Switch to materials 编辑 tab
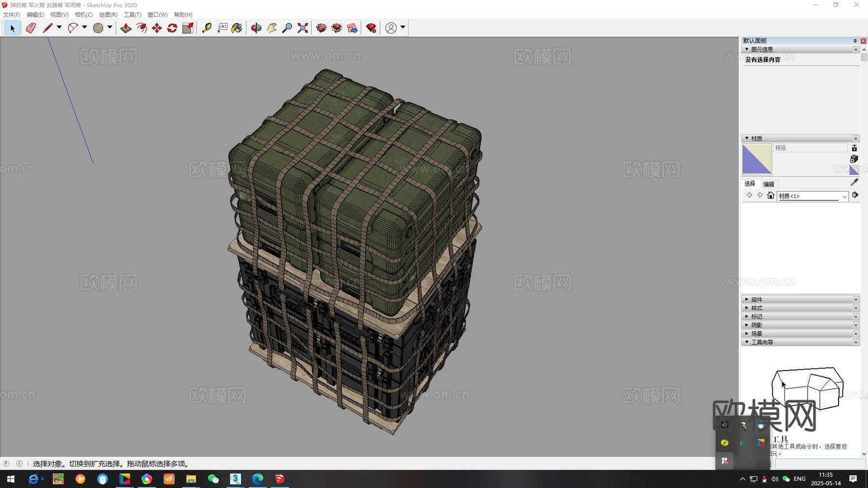Viewport: 868px width, 488px height. 769,184
